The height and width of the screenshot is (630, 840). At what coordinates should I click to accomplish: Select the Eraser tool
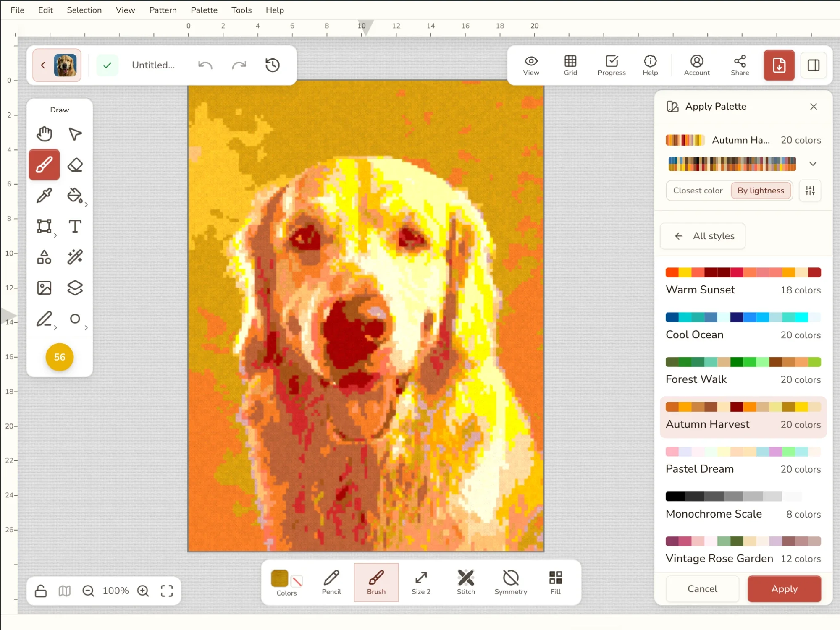pos(75,165)
